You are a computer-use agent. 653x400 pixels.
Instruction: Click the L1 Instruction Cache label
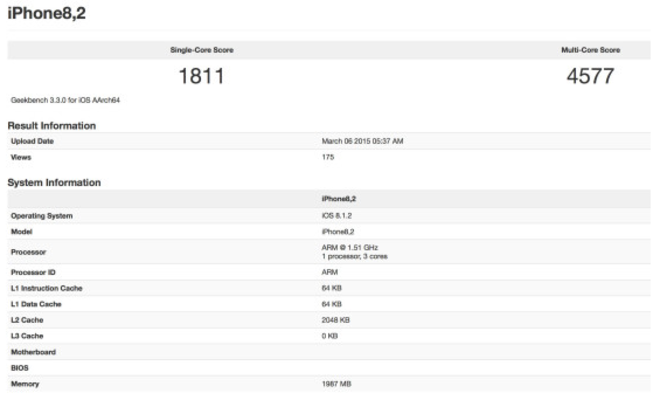coord(47,288)
